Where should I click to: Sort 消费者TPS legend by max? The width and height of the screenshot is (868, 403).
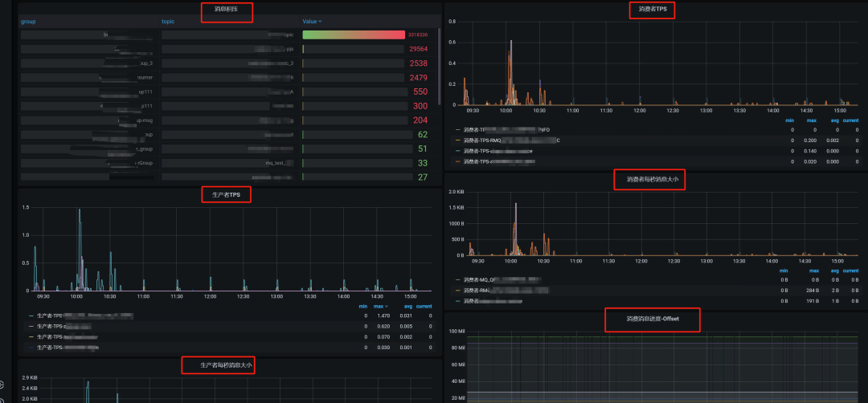coord(813,120)
